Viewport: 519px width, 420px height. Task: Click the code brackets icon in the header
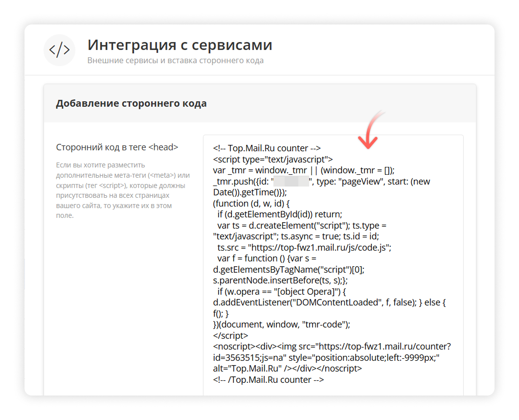click(59, 50)
